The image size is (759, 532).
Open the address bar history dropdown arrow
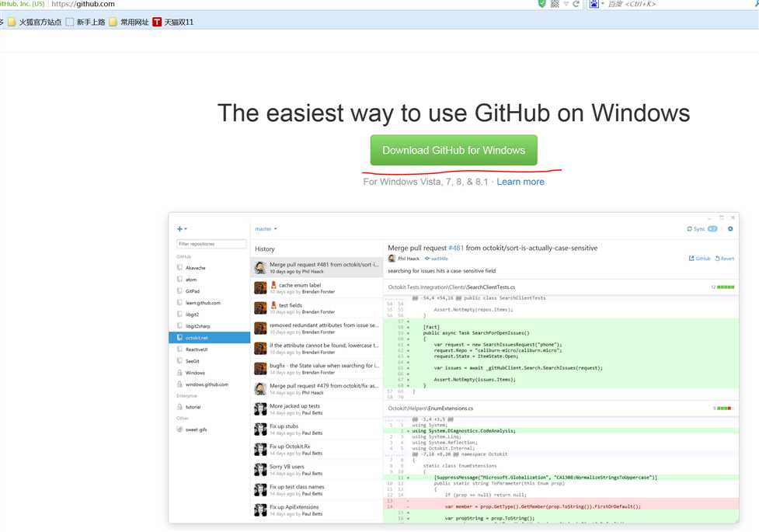(566, 4)
